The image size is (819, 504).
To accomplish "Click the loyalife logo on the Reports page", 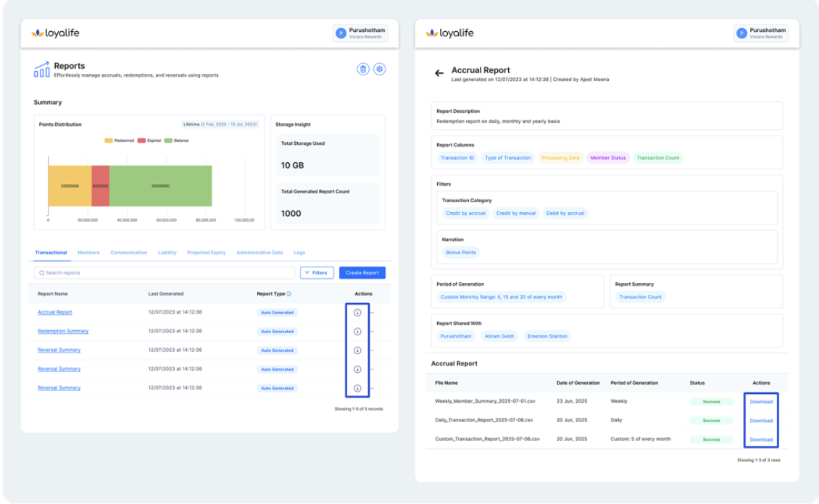I will coord(55,33).
